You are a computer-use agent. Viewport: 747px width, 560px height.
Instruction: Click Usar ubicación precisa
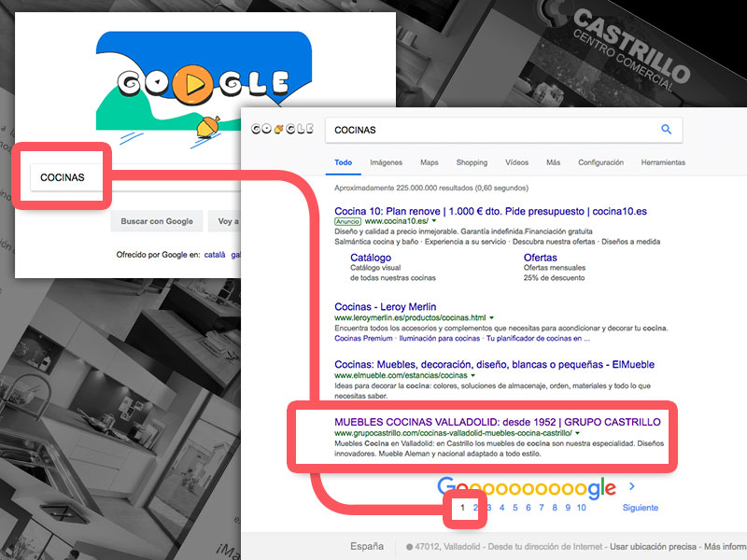(653, 547)
